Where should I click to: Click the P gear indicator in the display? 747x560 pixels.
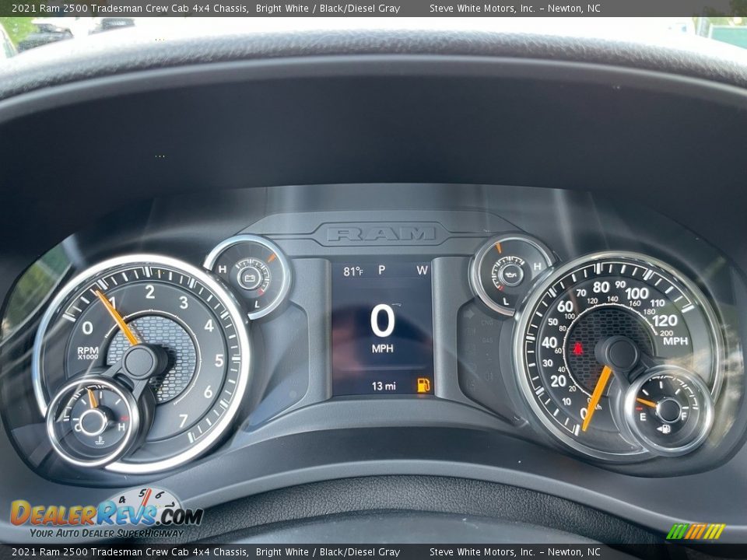pos(381,270)
